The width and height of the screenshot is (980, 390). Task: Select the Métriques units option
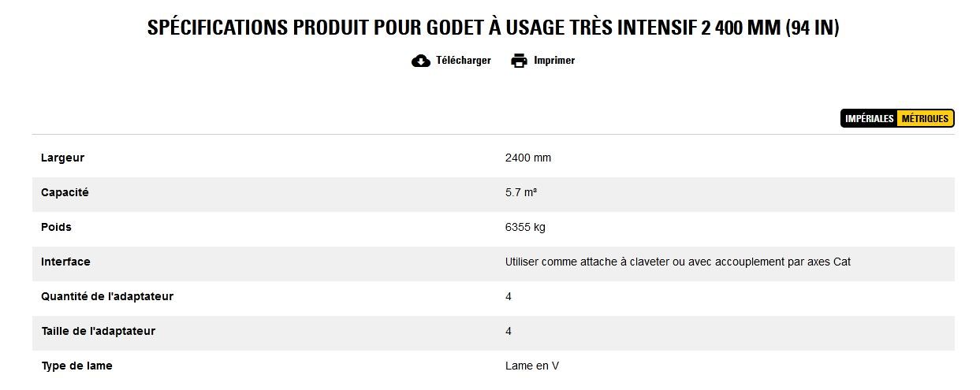point(925,119)
